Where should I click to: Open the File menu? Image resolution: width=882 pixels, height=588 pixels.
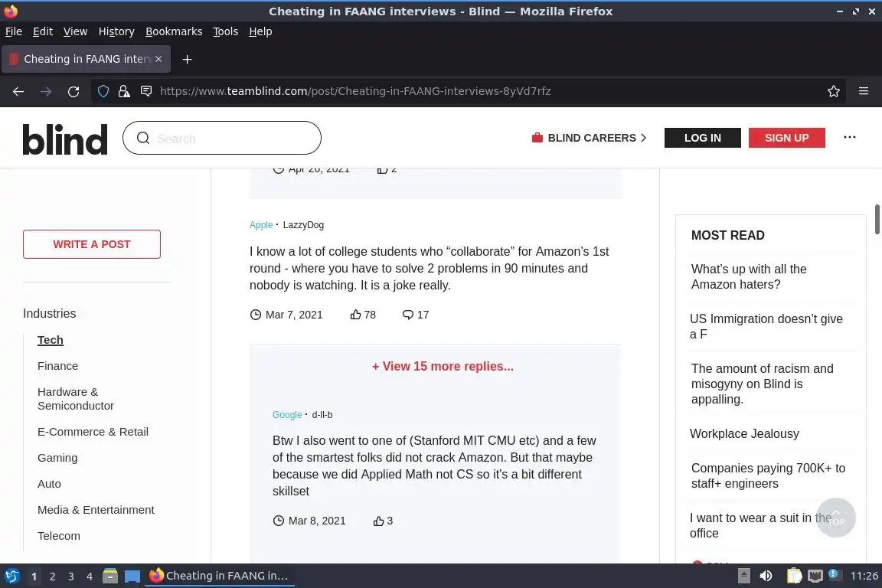tap(14, 31)
